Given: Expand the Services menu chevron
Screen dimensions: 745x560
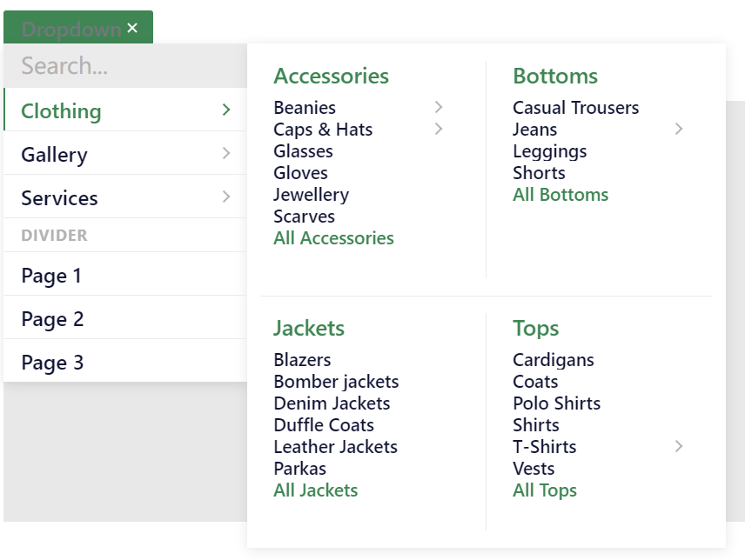Looking at the screenshot, I should pyautogui.click(x=226, y=197).
